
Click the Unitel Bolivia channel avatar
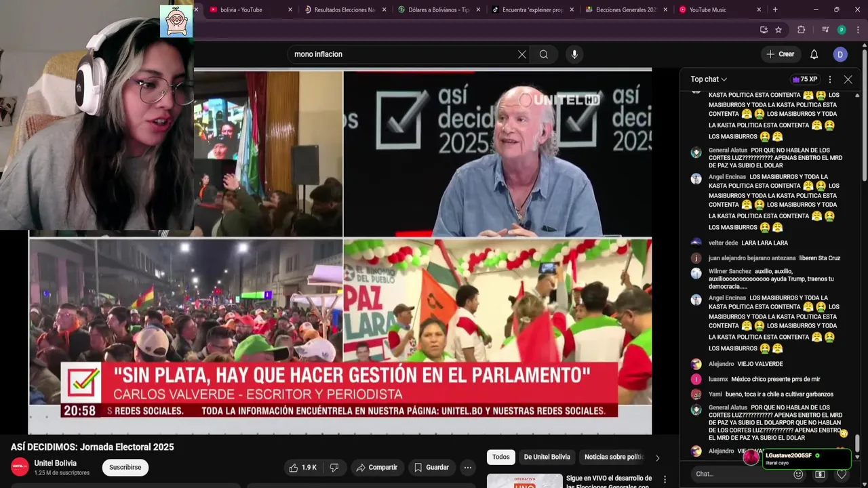[x=20, y=467]
